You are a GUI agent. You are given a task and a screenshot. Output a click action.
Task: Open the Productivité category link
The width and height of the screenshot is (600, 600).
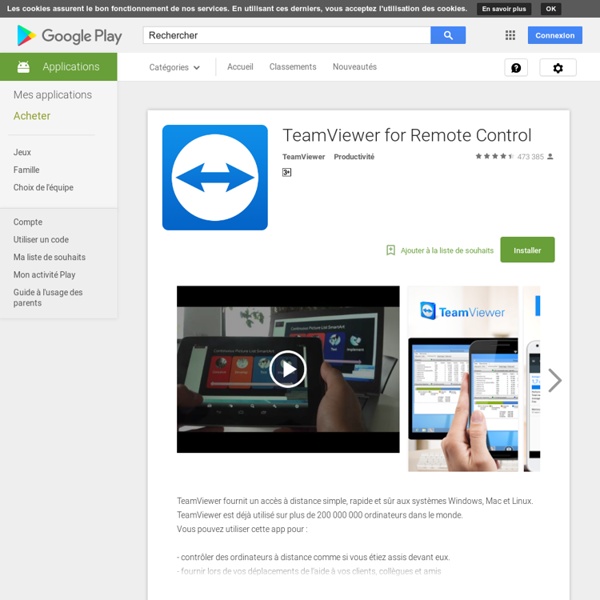point(354,157)
